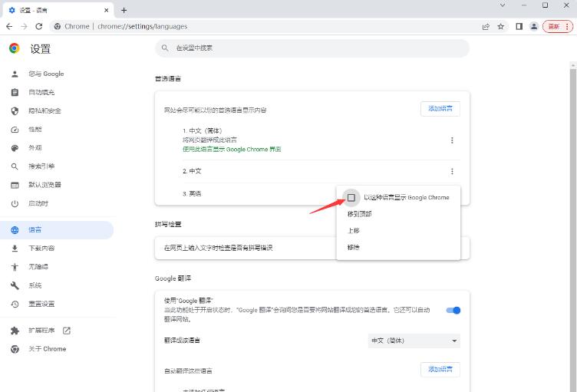Reload the settings page
577x392 pixels.
39,27
